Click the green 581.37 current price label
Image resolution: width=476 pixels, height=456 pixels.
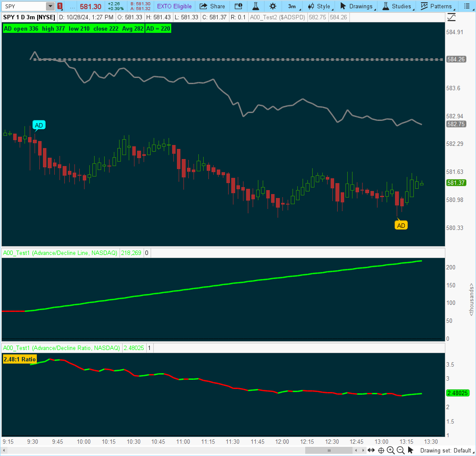pyautogui.click(x=456, y=183)
